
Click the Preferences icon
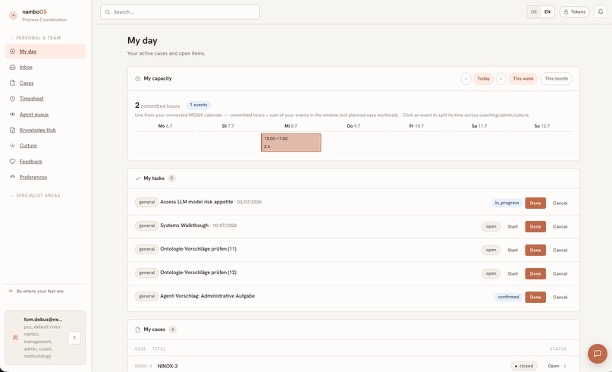click(x=12, y=177)
